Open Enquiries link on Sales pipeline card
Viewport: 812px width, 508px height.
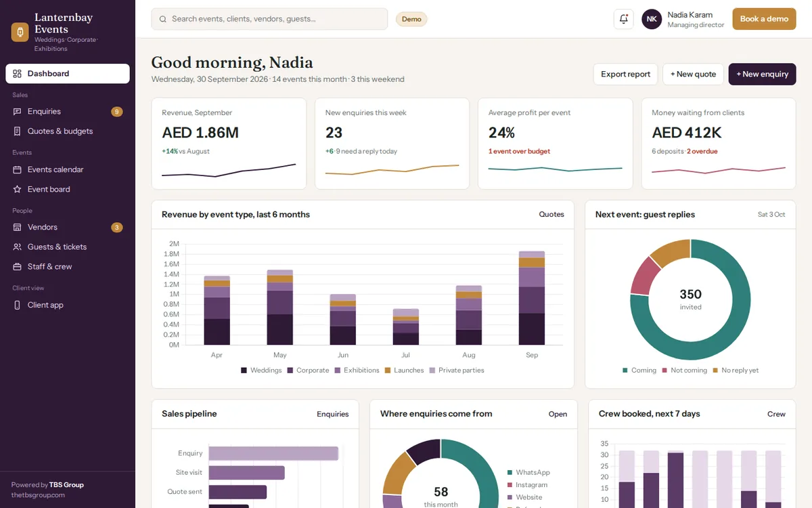[333, 414]
